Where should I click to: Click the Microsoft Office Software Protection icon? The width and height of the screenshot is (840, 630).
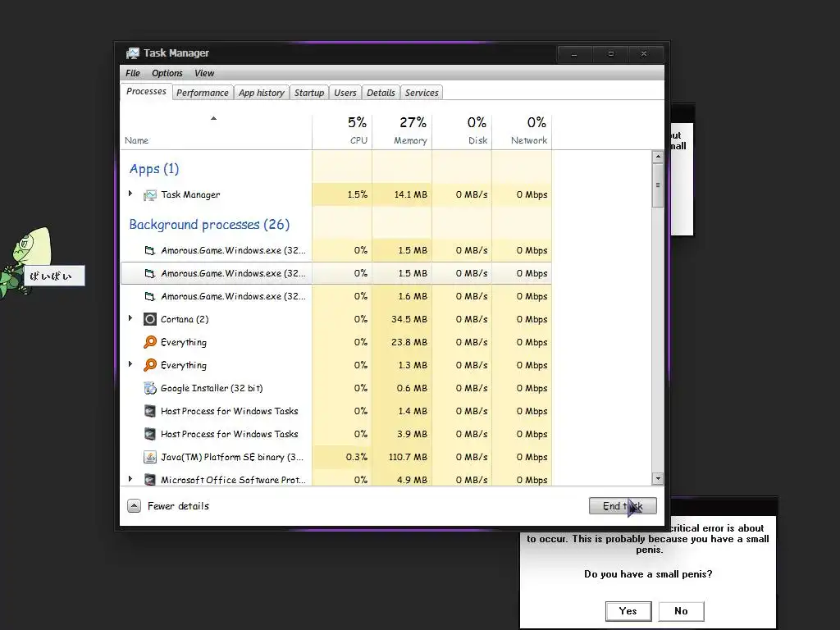coord(150,480)
